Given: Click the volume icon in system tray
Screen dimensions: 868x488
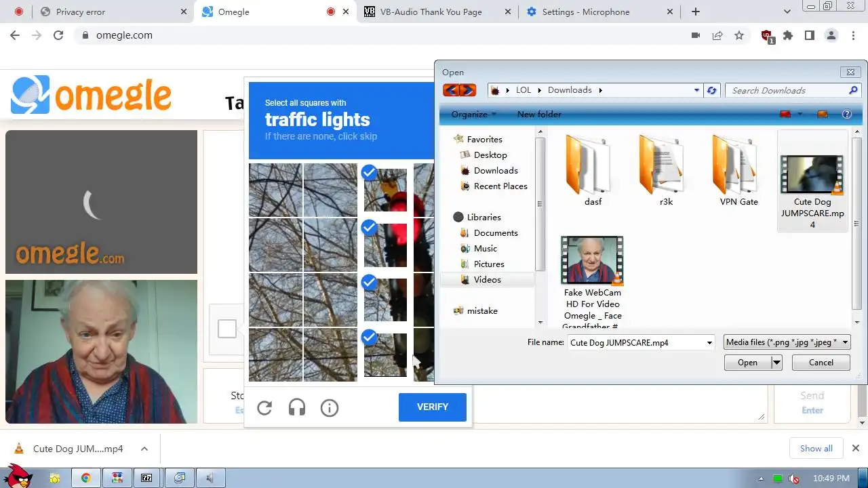Looking at the screenshot, I should point(793,479).
